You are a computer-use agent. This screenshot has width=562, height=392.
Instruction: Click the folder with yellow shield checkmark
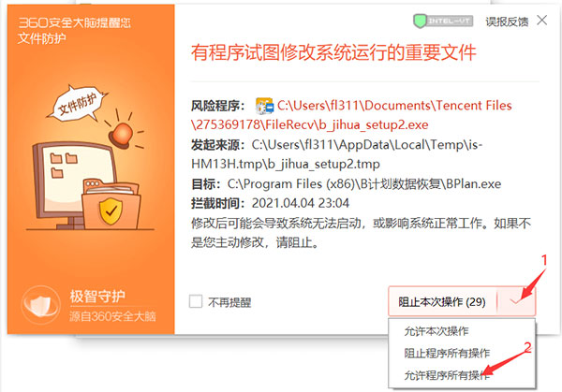[x=111, y=205]
